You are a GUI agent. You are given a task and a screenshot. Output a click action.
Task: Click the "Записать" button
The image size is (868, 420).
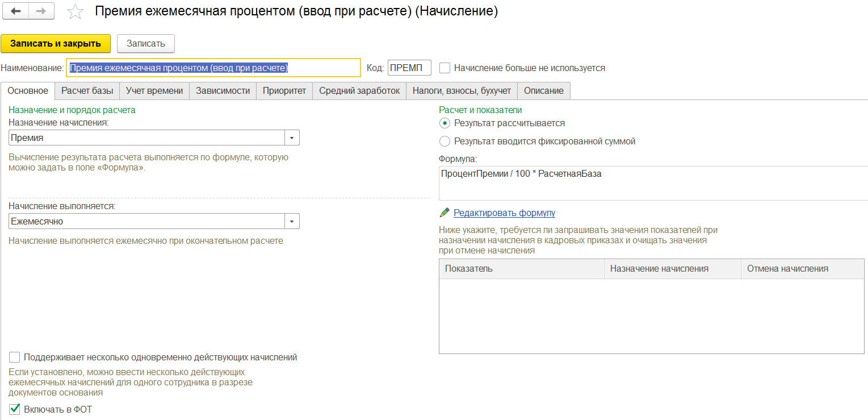[145, 44]
